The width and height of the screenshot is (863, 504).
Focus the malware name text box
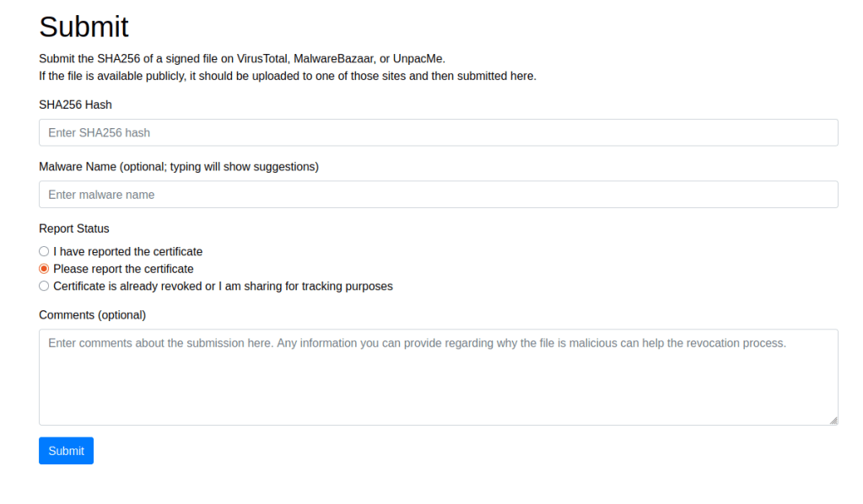(x=438, y=195)
